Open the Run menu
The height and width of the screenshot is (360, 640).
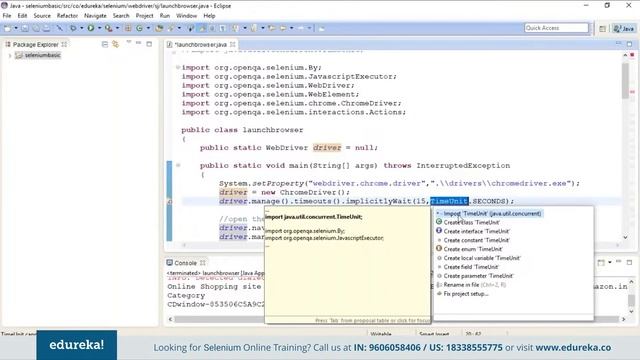[164, 16]
